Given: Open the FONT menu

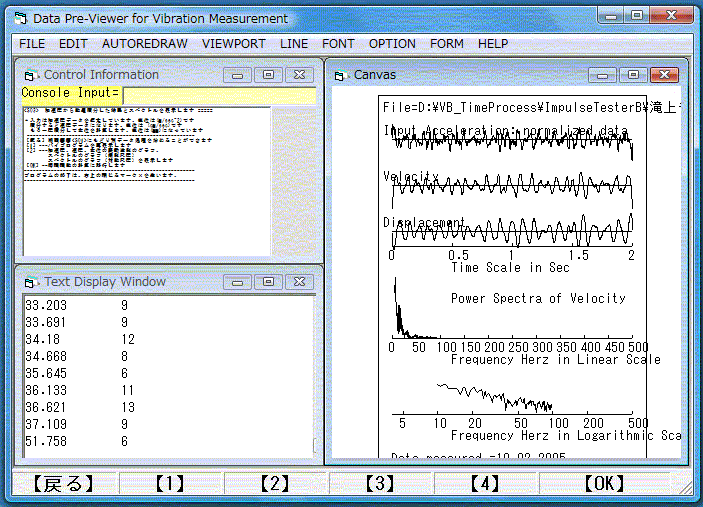Looking at the screenshot, I should [x=338, y=44].
